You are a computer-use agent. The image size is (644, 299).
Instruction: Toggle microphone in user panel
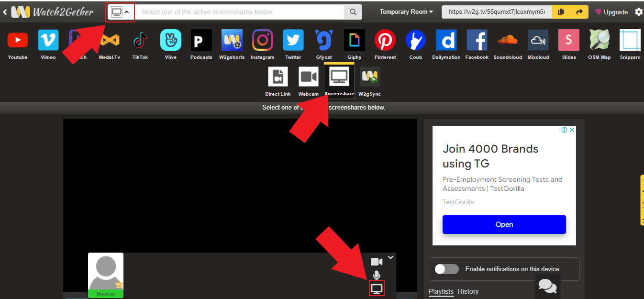(x=377, y=275)
